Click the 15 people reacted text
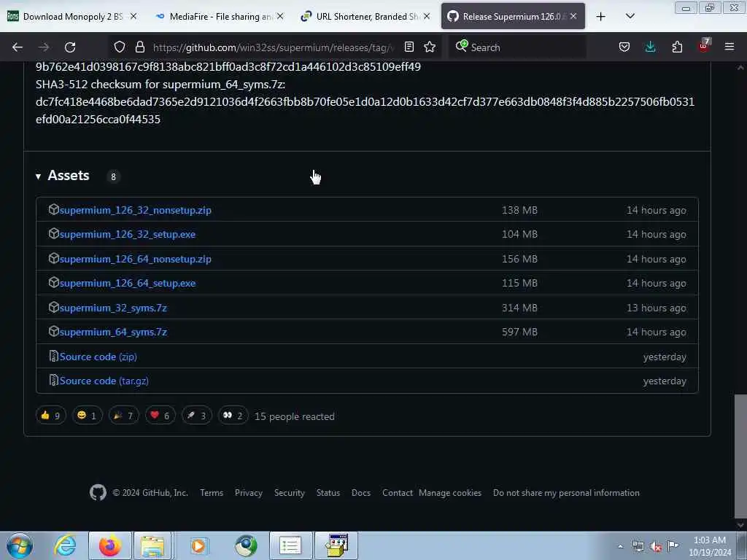Screen dimensions: 747x560 pyautogui.click(x=295, y=416)
